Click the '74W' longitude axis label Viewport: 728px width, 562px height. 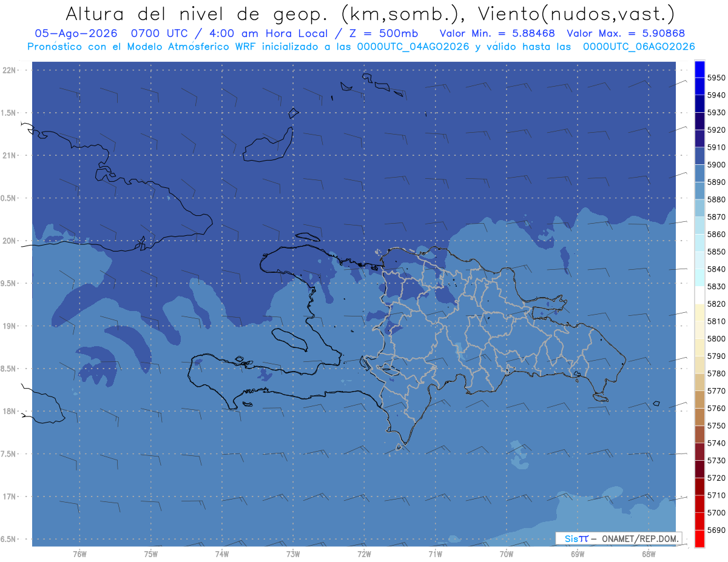[222, 554]
